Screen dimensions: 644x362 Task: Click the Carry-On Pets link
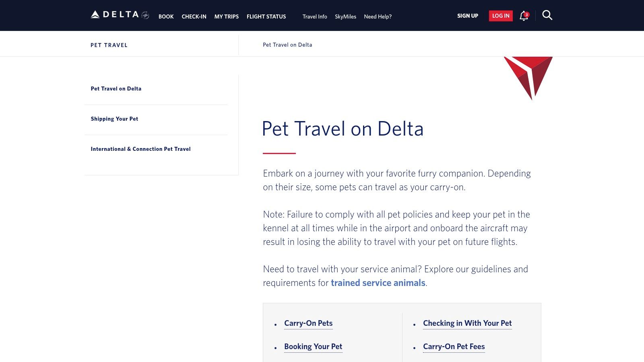pyautogui.click(x=308, y=323)
